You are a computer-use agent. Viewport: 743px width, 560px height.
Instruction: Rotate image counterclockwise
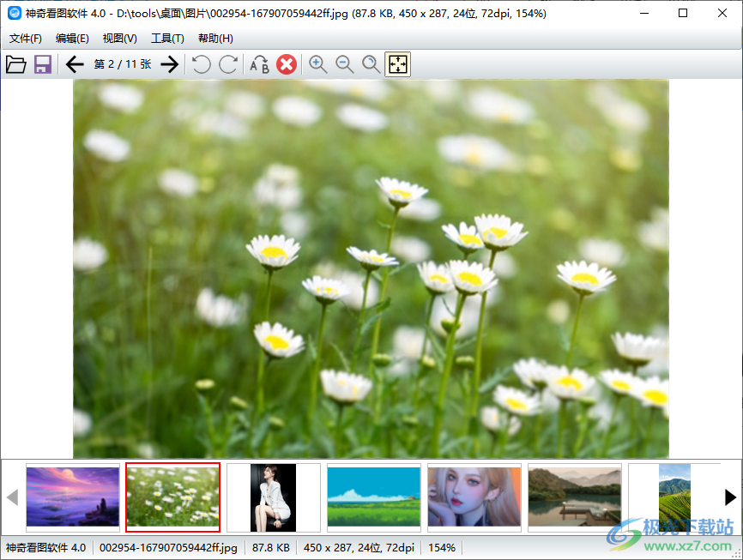point(201,64)
